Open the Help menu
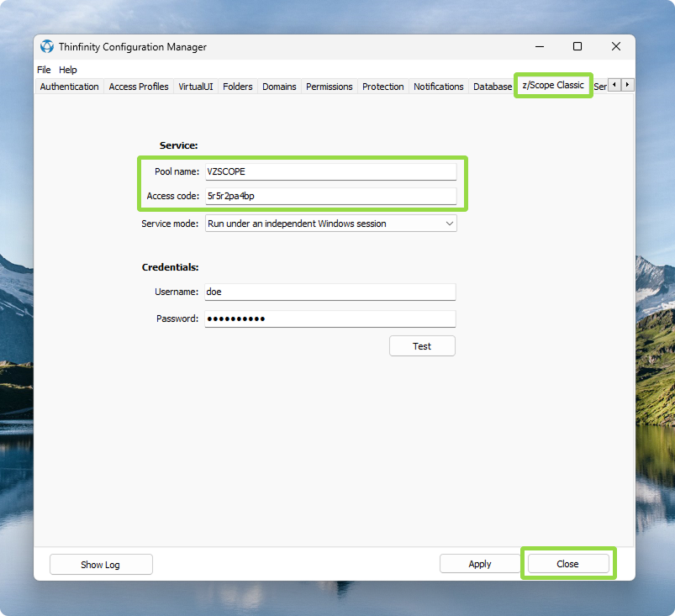The image size is (675, 616). [67, 70]
